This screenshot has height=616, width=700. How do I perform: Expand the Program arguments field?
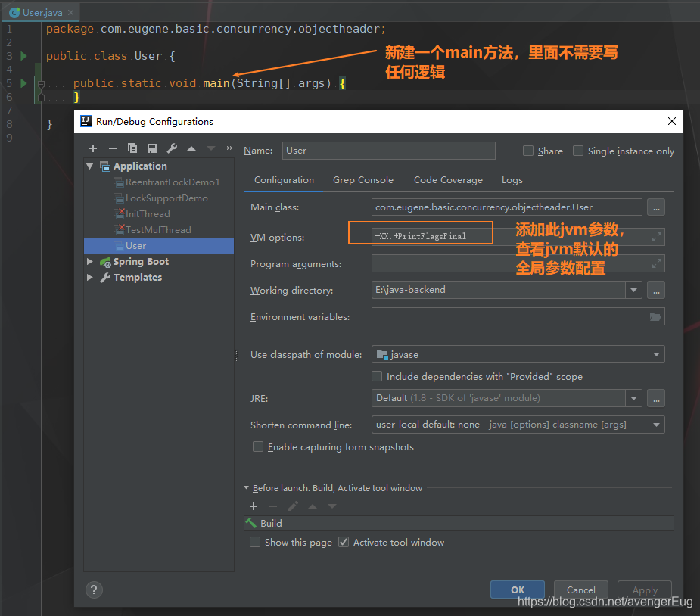[656, 264]
